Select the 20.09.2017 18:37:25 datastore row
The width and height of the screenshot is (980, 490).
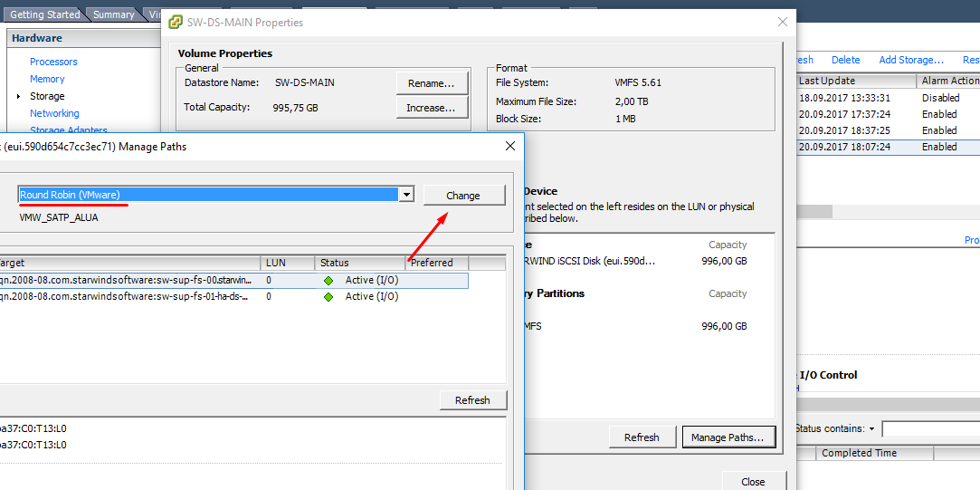[888, 130]
